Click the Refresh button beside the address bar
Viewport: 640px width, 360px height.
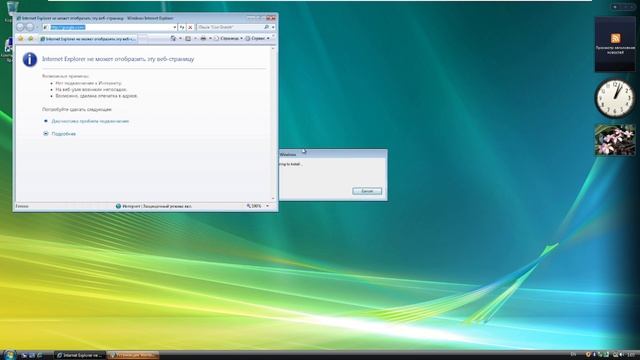[x=182, y=27]
